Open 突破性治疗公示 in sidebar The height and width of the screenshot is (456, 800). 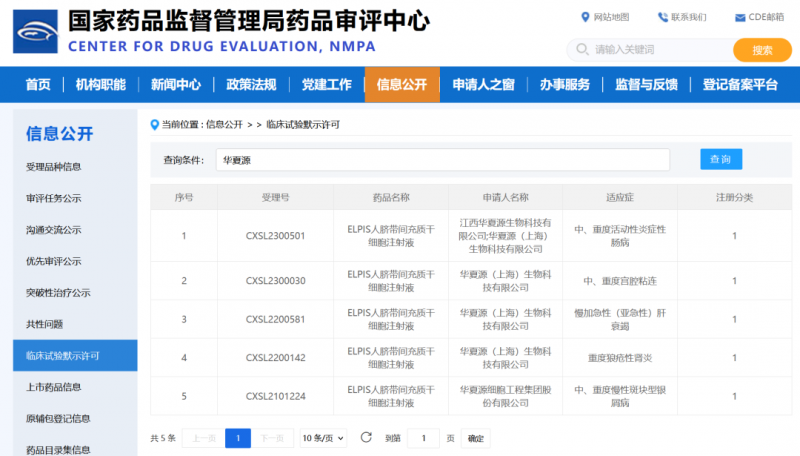[x=58, y=293]
